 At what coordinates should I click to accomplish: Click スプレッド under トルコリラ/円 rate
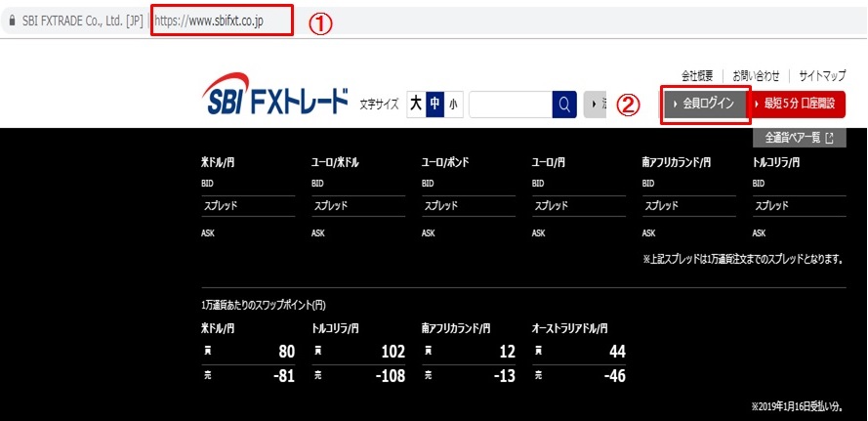click(772, 205)
